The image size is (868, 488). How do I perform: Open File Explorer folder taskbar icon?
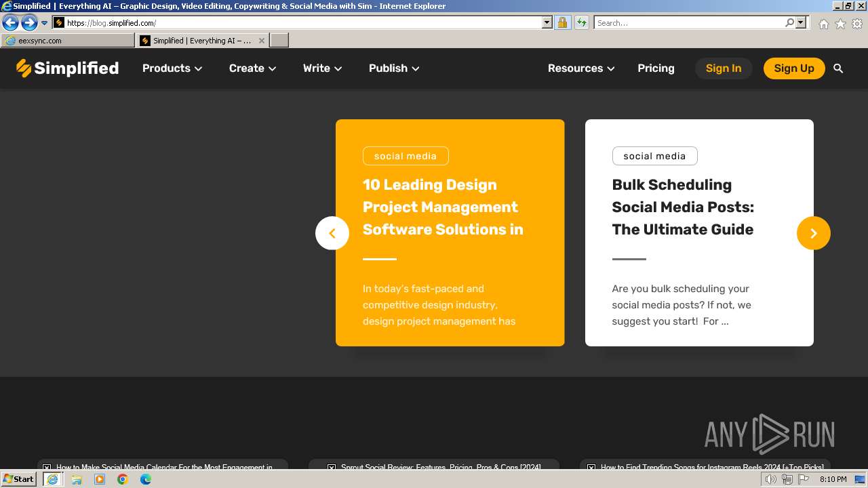click(x=77, y=479)
